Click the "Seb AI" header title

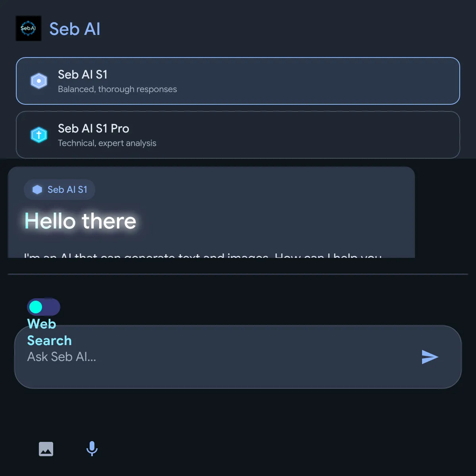coord(75,29)
